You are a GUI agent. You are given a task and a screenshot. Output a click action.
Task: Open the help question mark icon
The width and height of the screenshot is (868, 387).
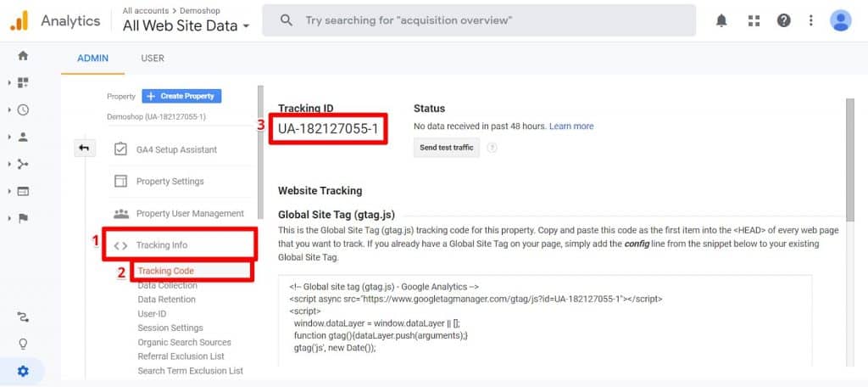(x=784, y=21)
